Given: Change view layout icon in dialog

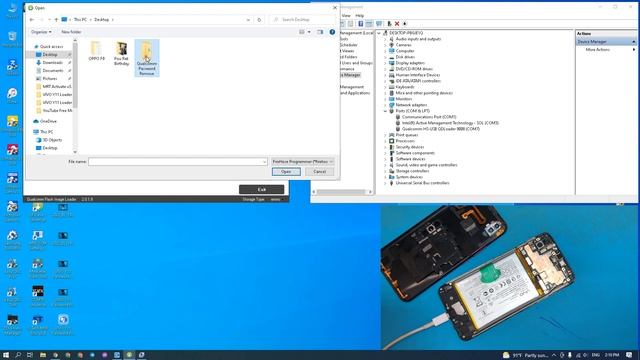Looking at the screenshot, I should point(302,32).
